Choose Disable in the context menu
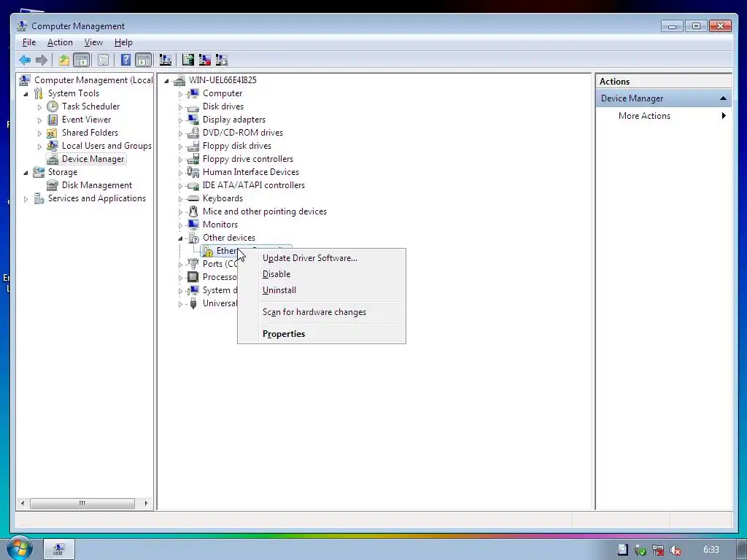The height and width of the screenshot is (560, 747). (x=322, y=274)
